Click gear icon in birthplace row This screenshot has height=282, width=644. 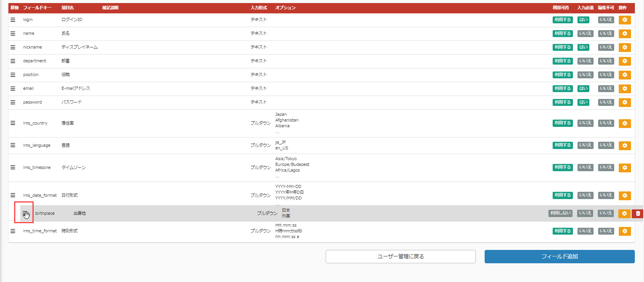click(x=624, y=214)
